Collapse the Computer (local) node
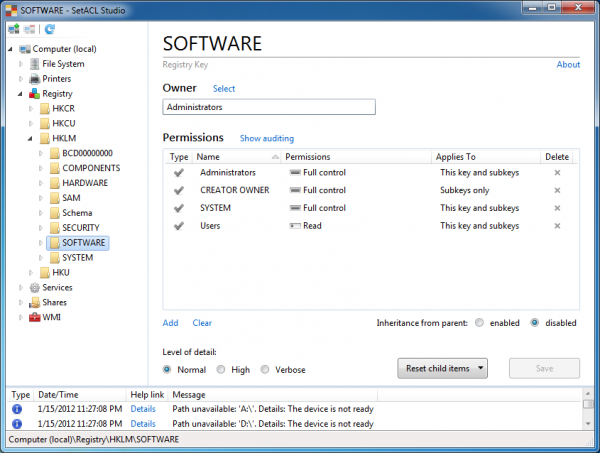 [11, 49]
